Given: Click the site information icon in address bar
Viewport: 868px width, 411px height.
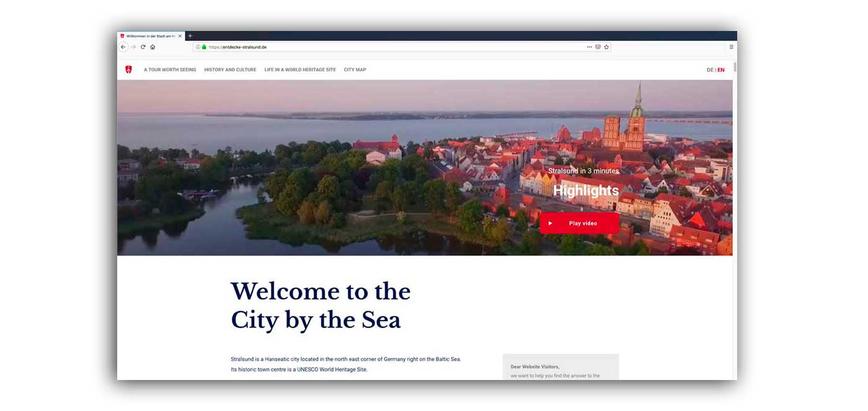Looking at the screenshot, I should point(198,47).
